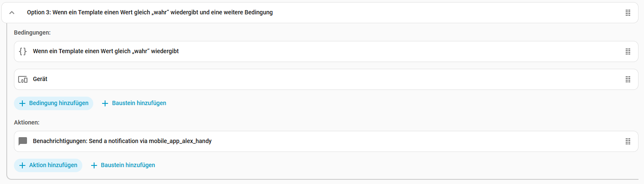The image size is (644, 184).
Task: Click the Option 3 header title text
Action: 149,13
